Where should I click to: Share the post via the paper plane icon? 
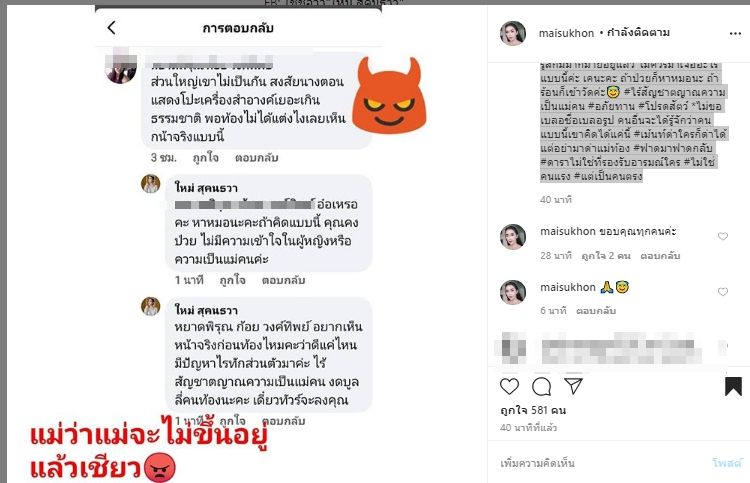[573, 385]
